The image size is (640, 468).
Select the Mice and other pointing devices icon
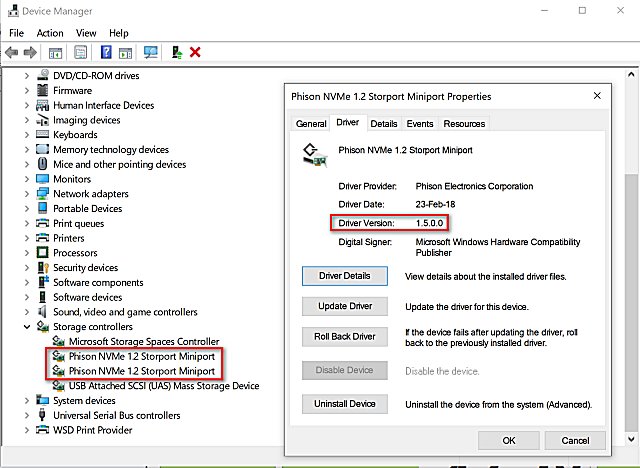click(42, 164)
